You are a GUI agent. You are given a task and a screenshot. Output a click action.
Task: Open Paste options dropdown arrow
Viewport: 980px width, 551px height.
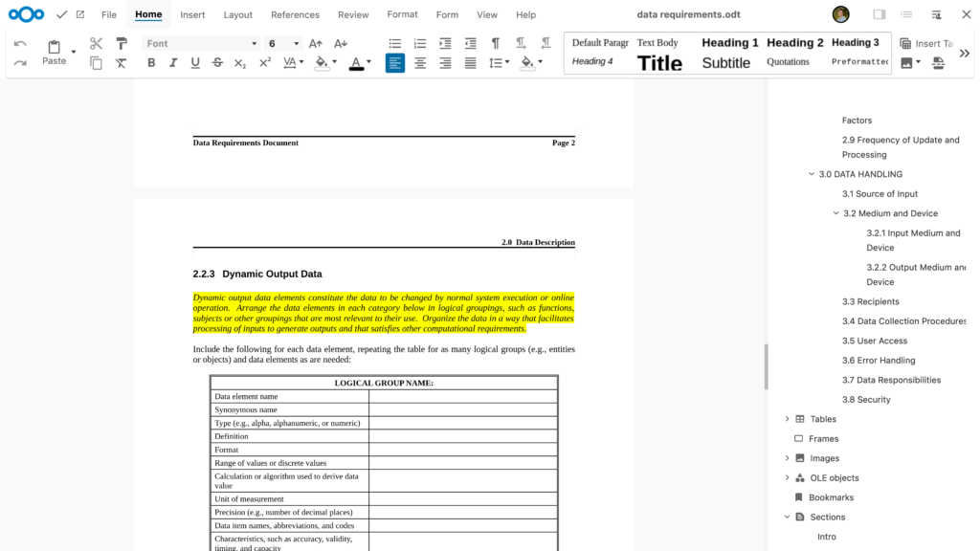coord(74,52)
